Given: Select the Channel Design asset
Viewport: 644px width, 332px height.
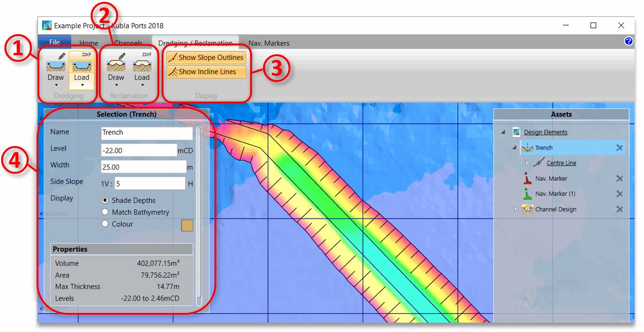Looking at the screenshot, I should [555, 209].
